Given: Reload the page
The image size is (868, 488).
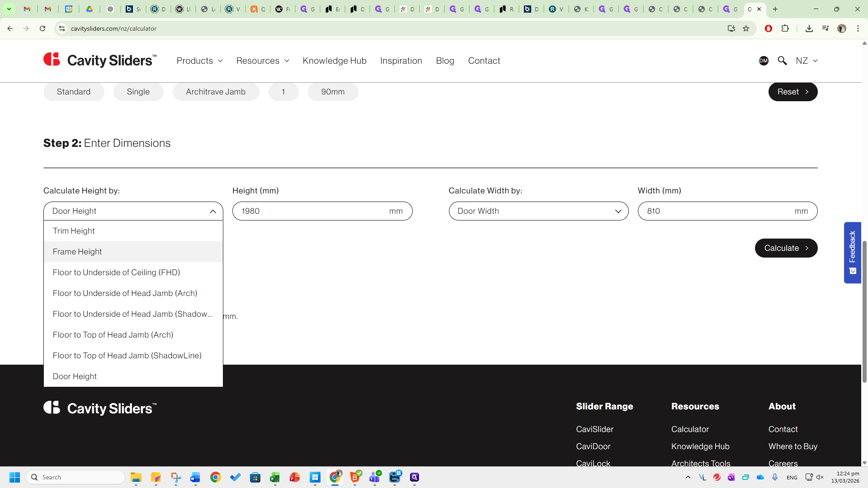Looking at the screenshot, I should (42, 28).
